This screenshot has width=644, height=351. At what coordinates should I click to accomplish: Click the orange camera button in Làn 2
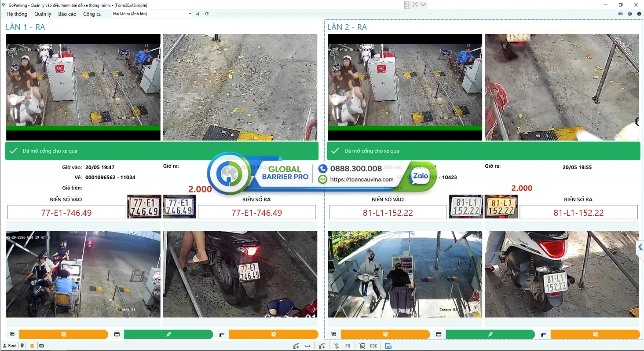385,334
